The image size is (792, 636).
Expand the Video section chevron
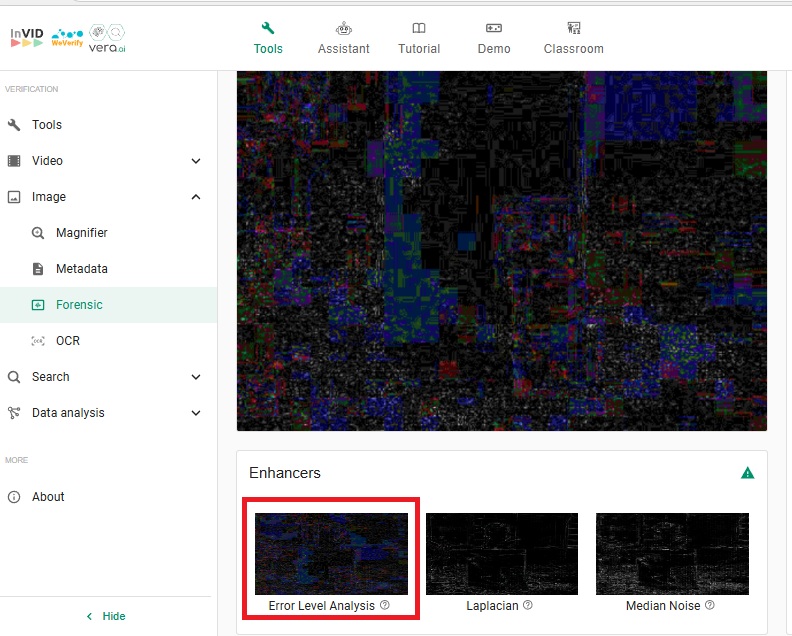(196, 161)
